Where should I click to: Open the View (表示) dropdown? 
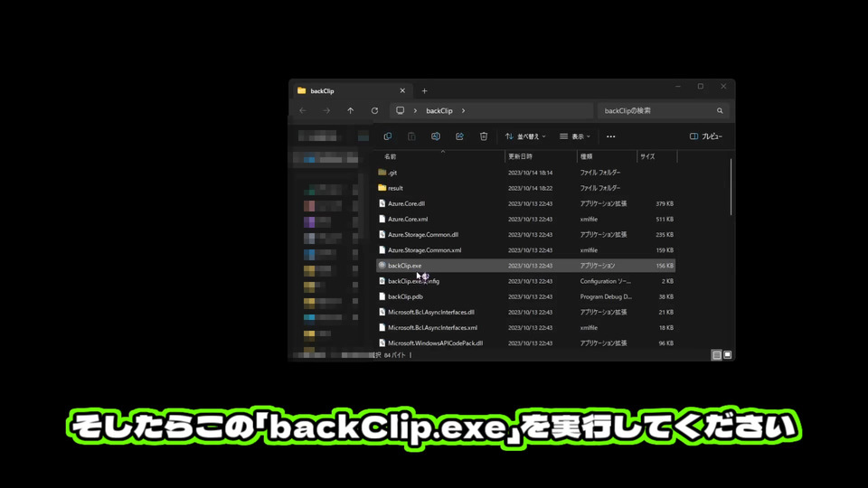[x=575, y=136]
